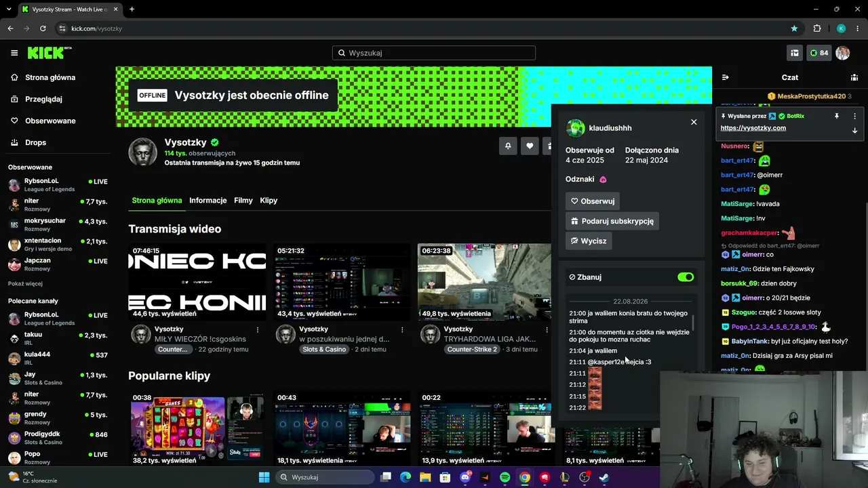Open recommended channel kula444
Screen dimensions: 868x488
[58, 358]
